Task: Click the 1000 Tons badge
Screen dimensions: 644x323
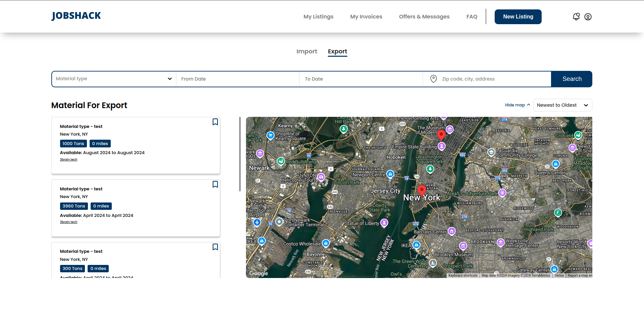Action: (x=73, y=144)
